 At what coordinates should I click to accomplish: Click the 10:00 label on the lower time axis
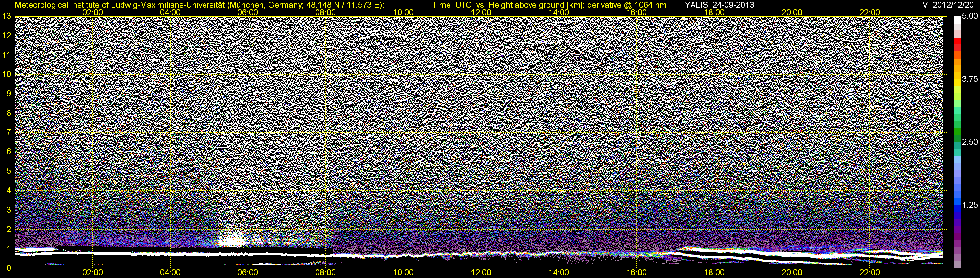pyautogui.click(x=403, y=273)
